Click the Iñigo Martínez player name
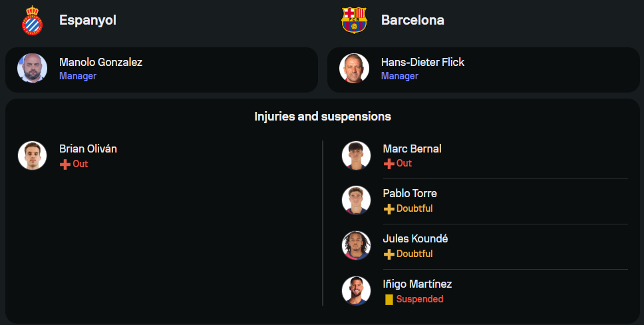Viewport: 644px width, 325px height. (x=417, y=284)
